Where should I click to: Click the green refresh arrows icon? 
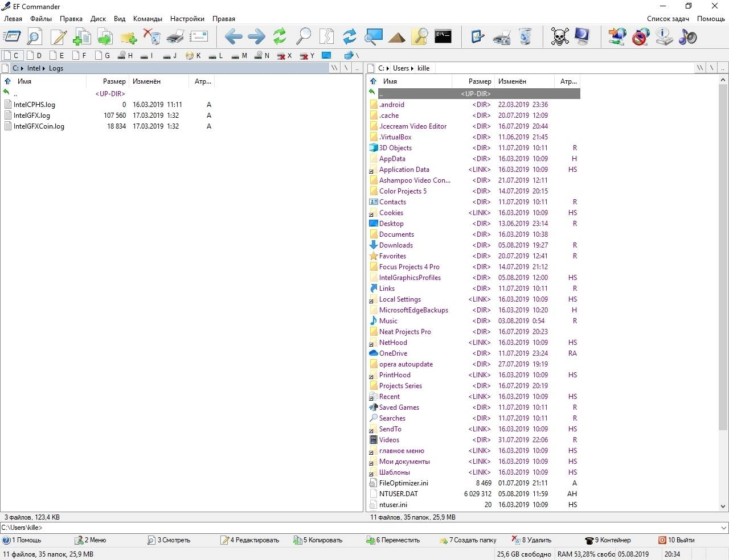[280, 37]
